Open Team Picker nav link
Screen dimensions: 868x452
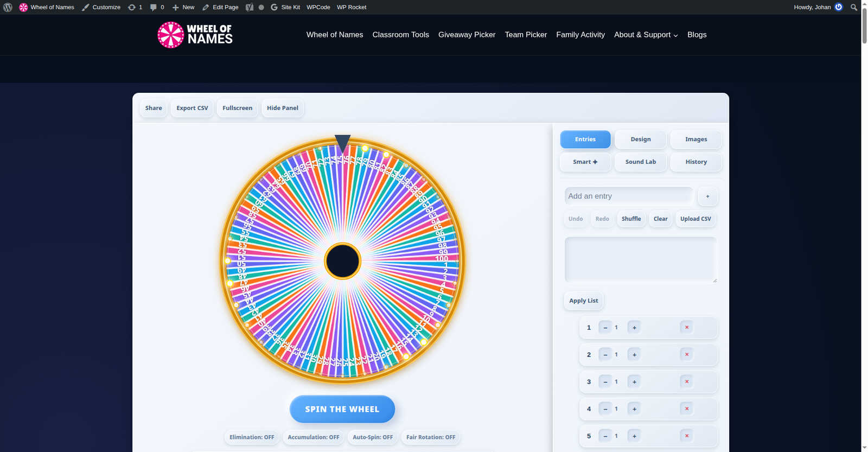526,35
